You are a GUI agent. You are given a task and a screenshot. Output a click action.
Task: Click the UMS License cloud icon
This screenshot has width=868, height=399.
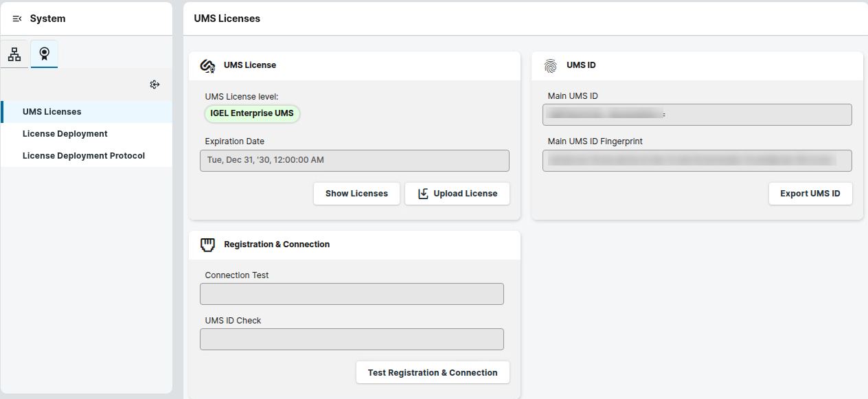[x=207, y=66]
